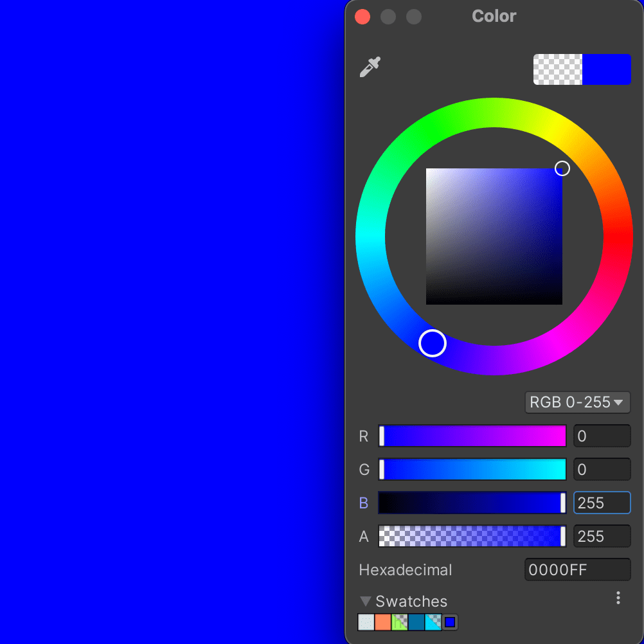Activate the eyedropper color picker tool

(x=370, y=67)
